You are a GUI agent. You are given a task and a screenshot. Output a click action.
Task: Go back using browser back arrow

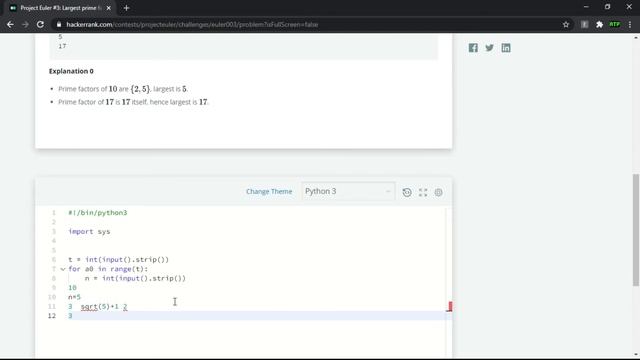click(10, 24)
